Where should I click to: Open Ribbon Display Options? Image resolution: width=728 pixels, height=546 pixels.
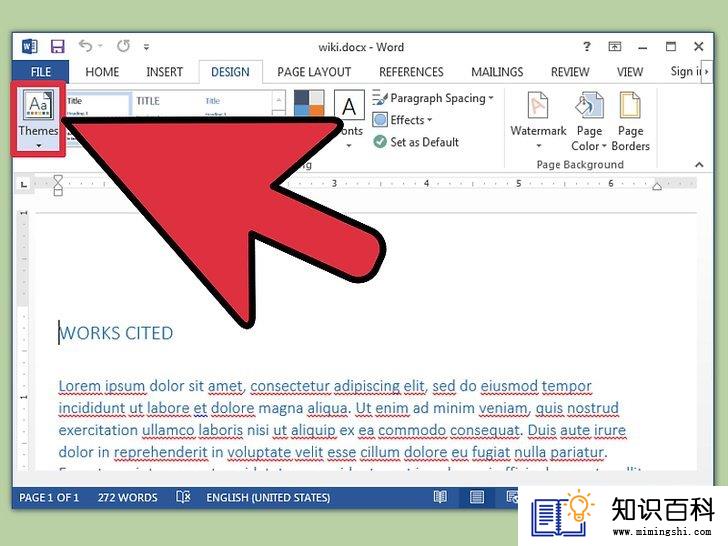[x=615, y=46]
